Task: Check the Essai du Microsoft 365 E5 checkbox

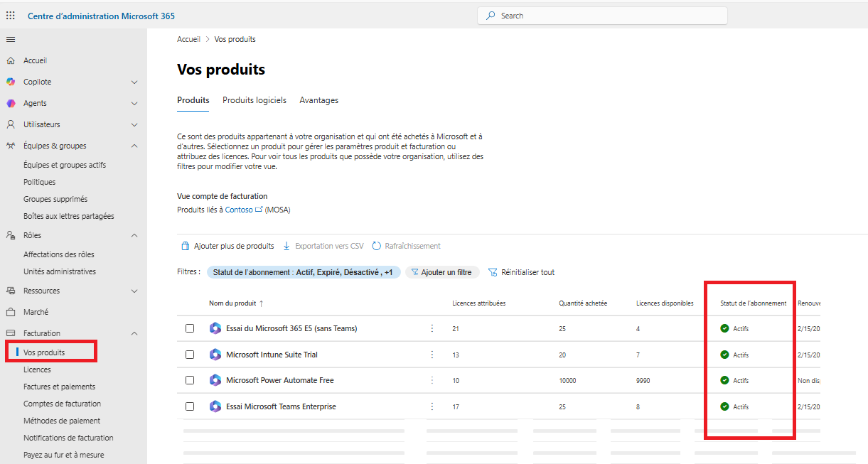Action: pyautogui.click(x=190, y=328)
